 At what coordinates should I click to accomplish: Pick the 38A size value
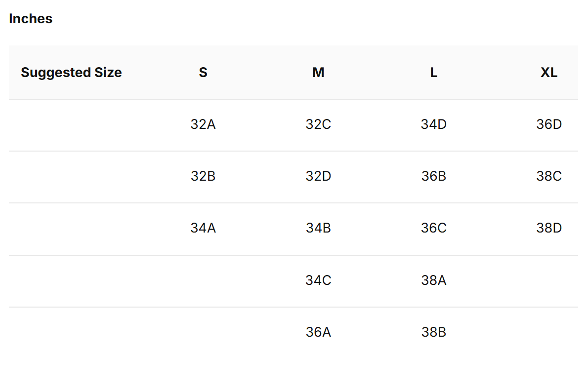point(433,280)
